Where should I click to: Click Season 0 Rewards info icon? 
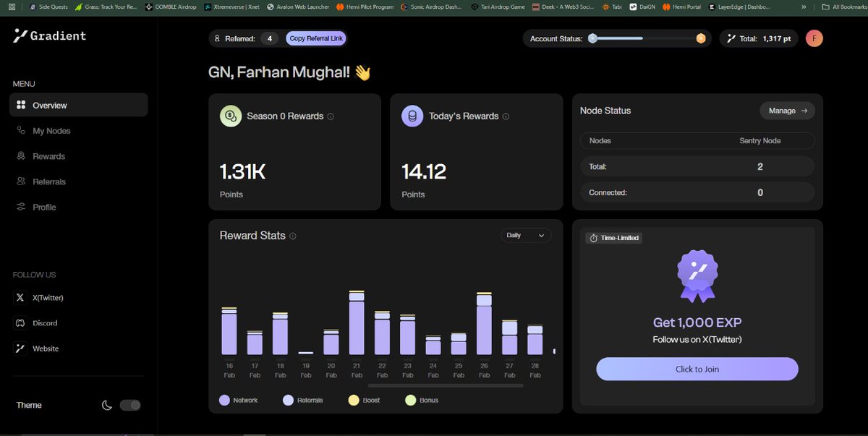pyautogui.click(x=331, y=116)
